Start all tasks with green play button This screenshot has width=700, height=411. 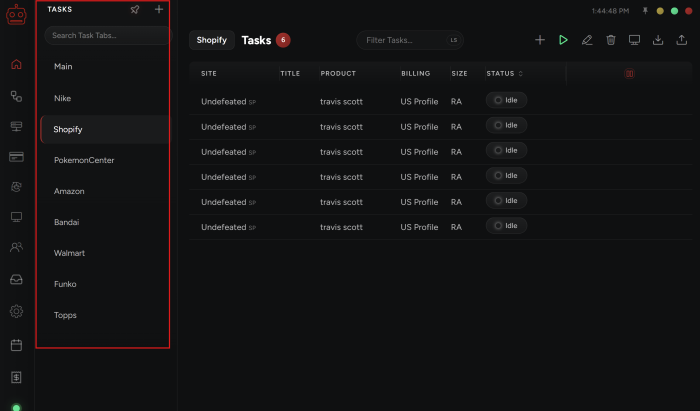coord(563,40)
